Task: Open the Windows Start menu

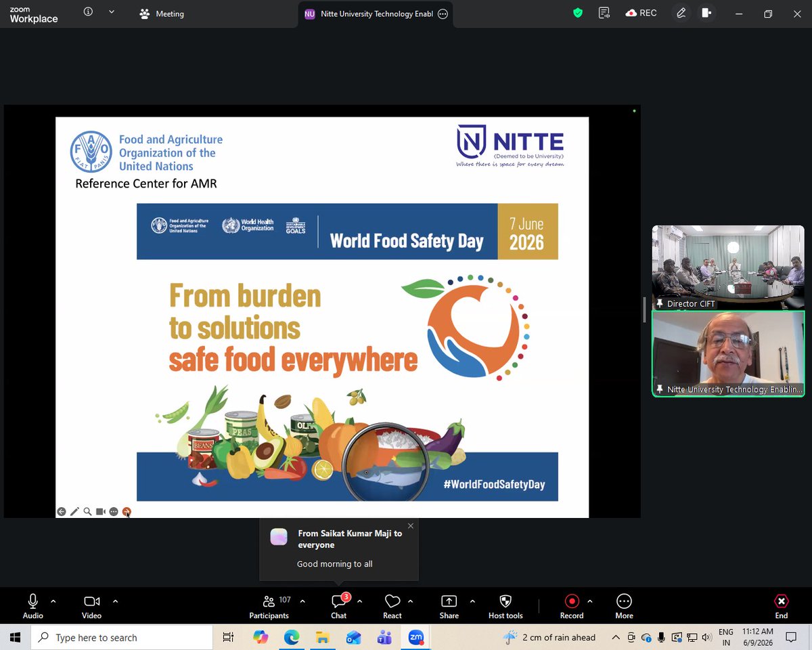Action: pyautogui.click(x=16, y=637)
